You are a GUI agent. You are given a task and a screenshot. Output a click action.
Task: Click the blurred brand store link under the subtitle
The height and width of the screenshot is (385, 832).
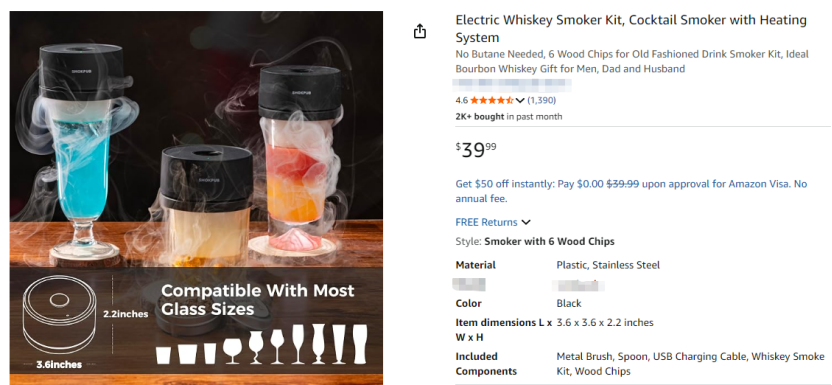click(x=512, y=84)
